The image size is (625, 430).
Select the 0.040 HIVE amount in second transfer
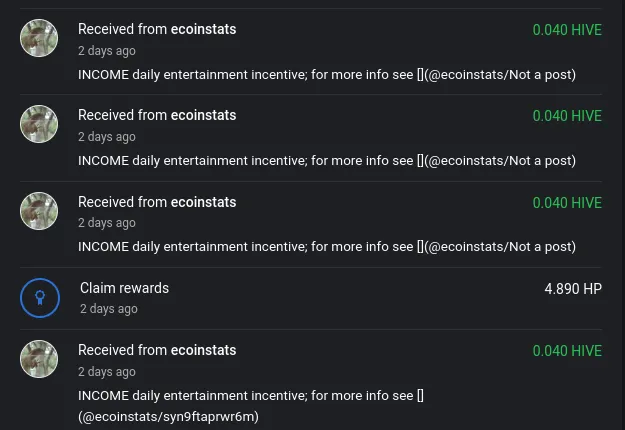point(567,116)
